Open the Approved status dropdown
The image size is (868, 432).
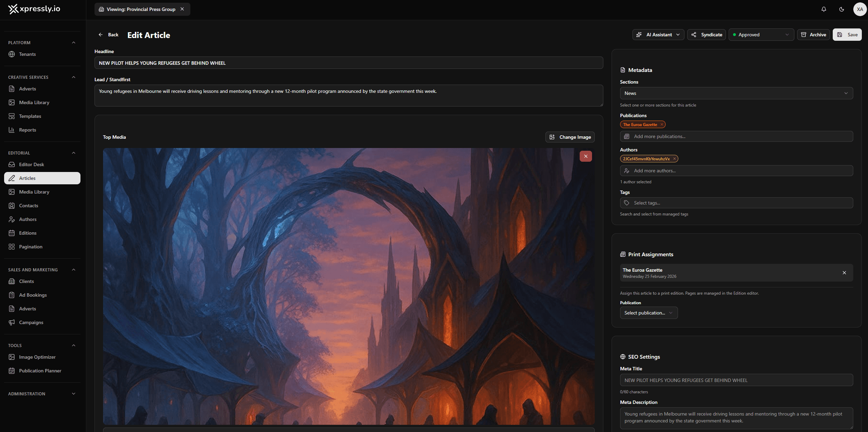click(761, 35)
